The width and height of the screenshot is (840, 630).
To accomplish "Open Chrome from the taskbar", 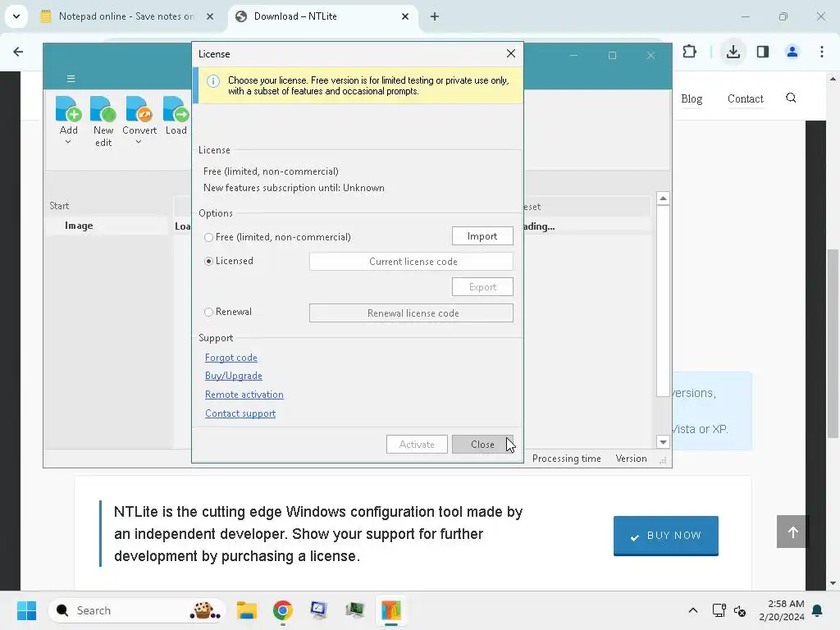I will (283, 610).
